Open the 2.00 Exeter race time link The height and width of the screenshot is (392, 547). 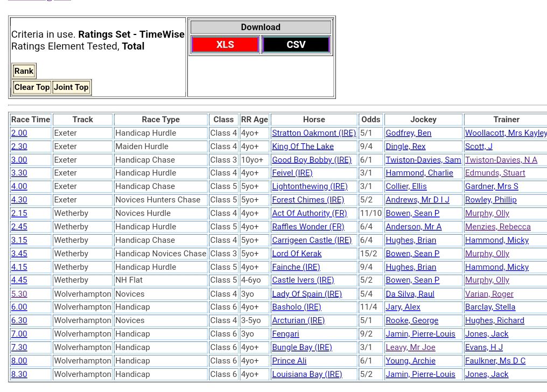(x=19, y=133)
